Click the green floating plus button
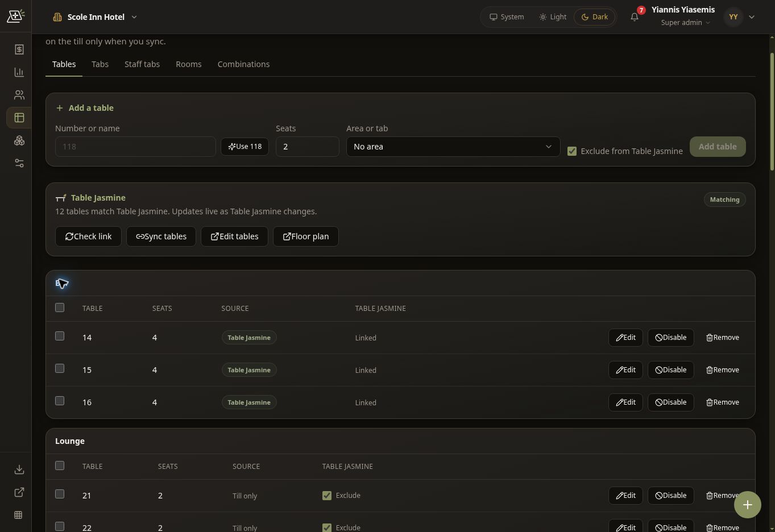775x532 pixels. pyautogui.click(x=747, y=505)
